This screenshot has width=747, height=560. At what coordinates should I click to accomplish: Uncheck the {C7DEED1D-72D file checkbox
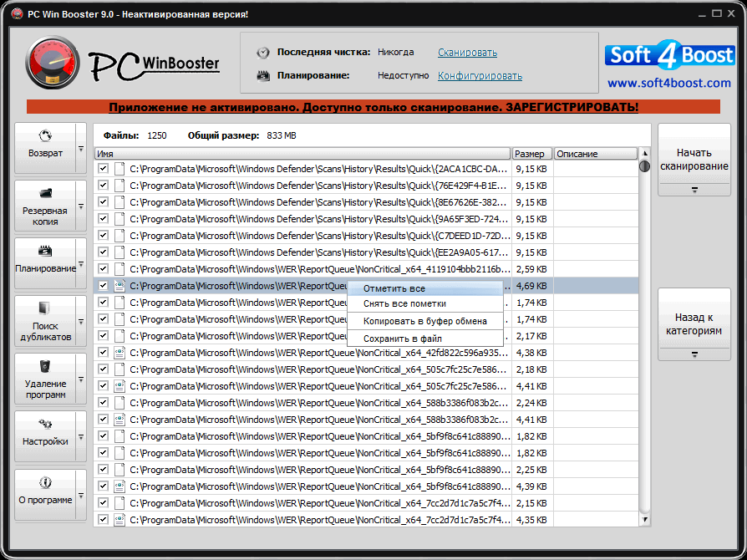103,236
